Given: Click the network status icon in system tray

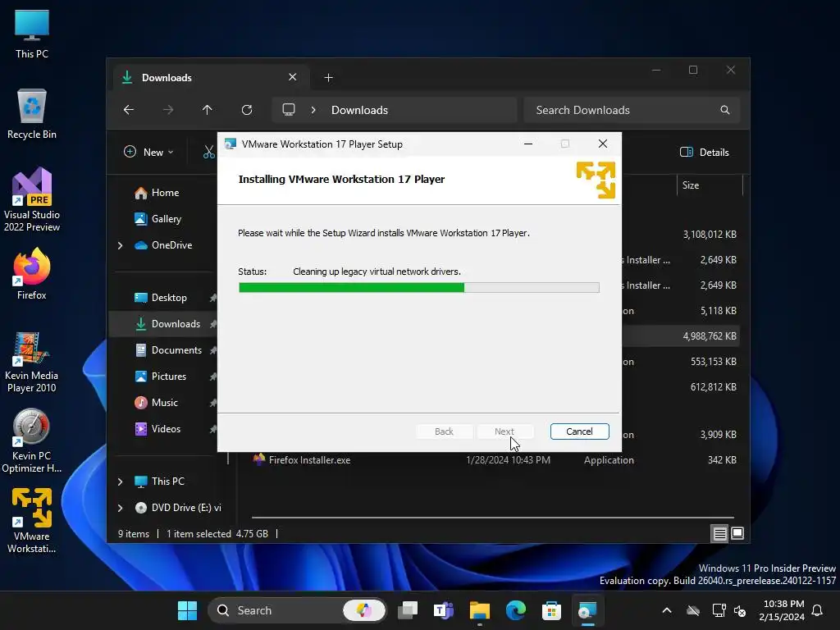Looking at the screenshot, I should [x=719, y=610].
